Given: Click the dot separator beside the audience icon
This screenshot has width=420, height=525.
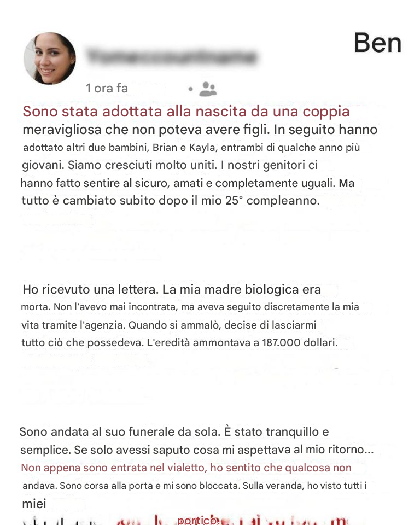Looking at the screenshot, I should [x=190, y=89].
